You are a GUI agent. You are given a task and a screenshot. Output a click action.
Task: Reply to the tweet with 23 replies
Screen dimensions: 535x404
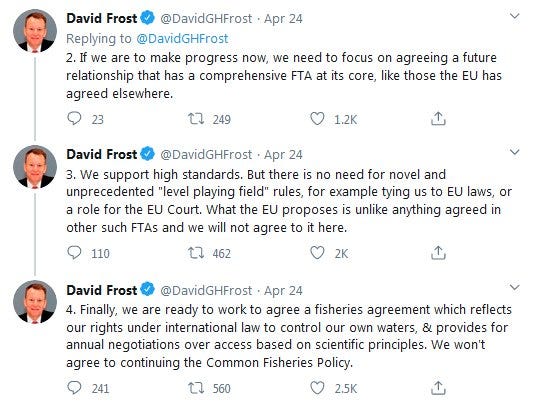[74, 119]
